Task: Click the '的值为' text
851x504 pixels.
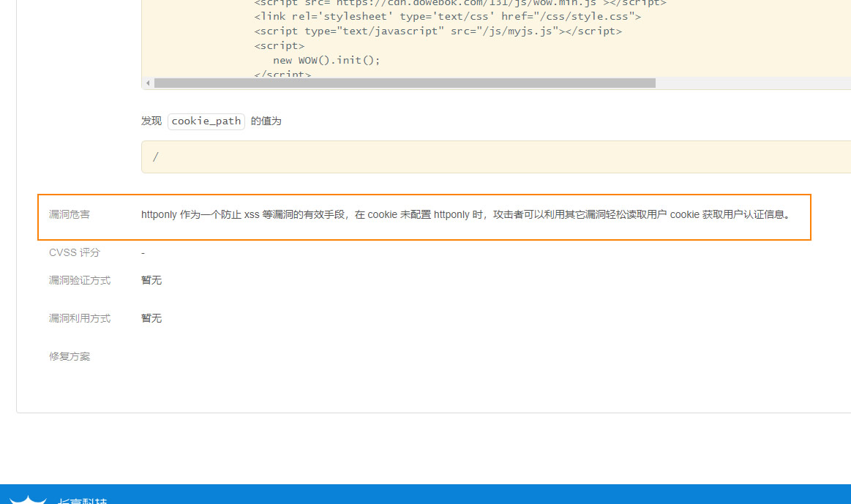Action: coord(266,121)
